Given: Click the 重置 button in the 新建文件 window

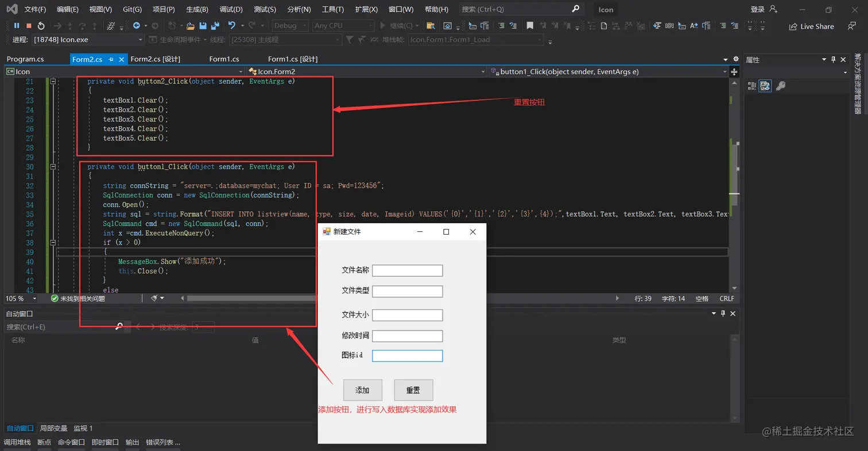Looking at the screenshot, I should [x=413, y=390].
